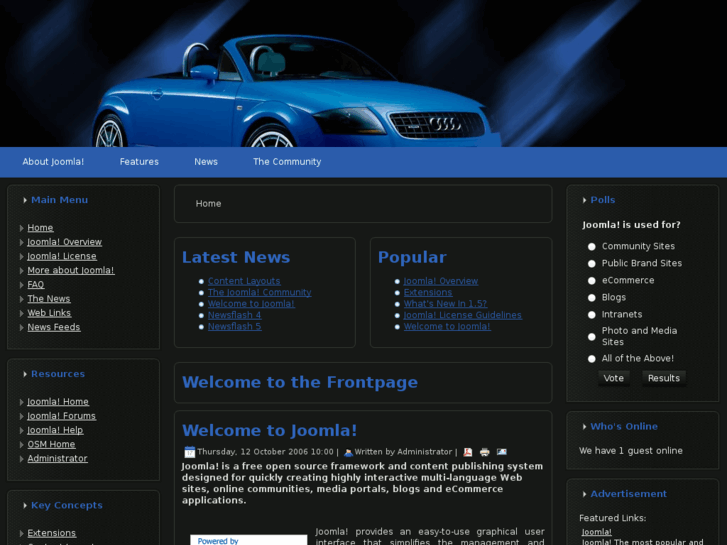Open Content Layouts in Latest News
727x545 pixels.
[x=244, y=281]
